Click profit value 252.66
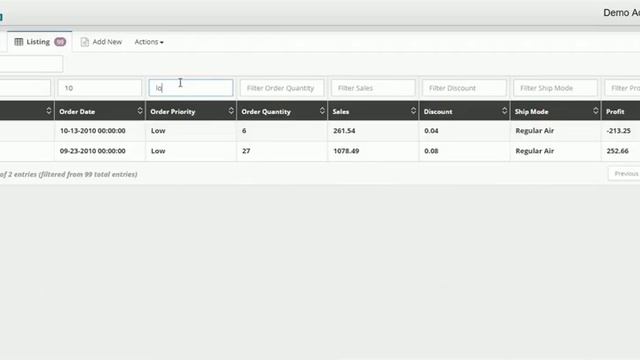This screenshot has width=640, height=360. point(618,151)
